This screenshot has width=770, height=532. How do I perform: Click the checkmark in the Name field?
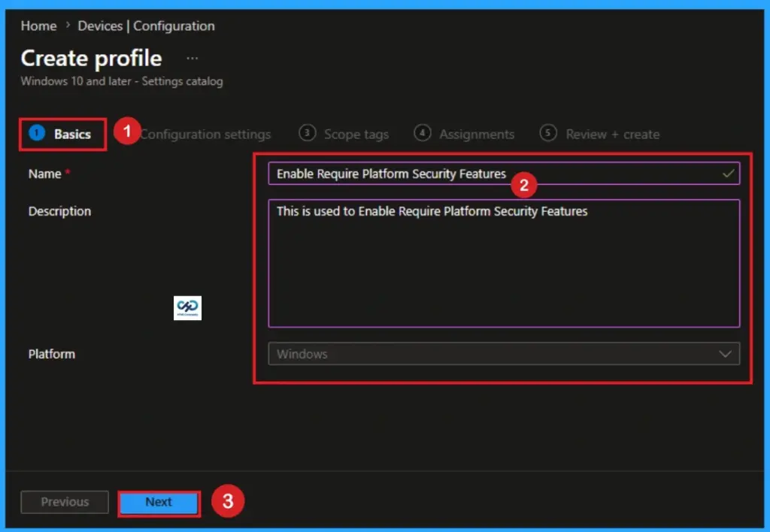(x=728, y=174)
